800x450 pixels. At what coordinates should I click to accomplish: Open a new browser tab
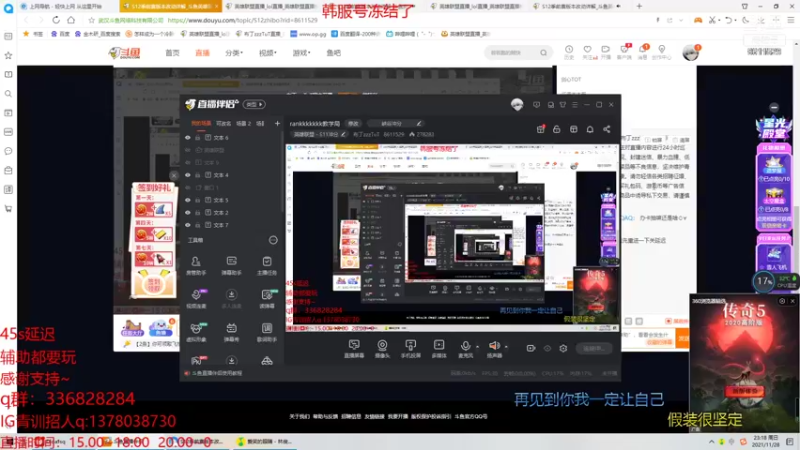click(x=639, y=6)
